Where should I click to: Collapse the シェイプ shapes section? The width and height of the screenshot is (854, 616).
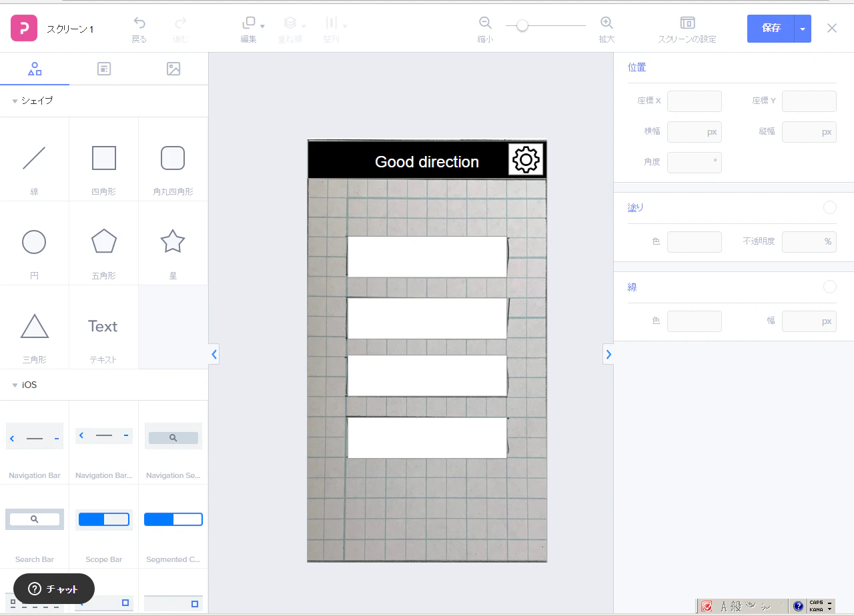[x=15, y=101]
